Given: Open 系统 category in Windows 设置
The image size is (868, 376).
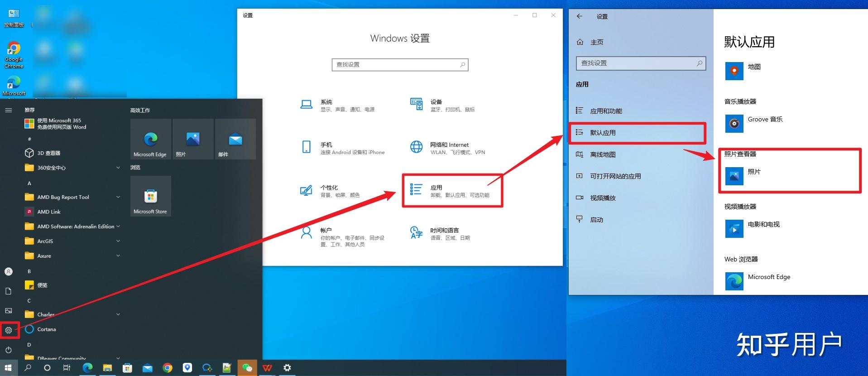Looking at the screenshot, I should point(338,105).
